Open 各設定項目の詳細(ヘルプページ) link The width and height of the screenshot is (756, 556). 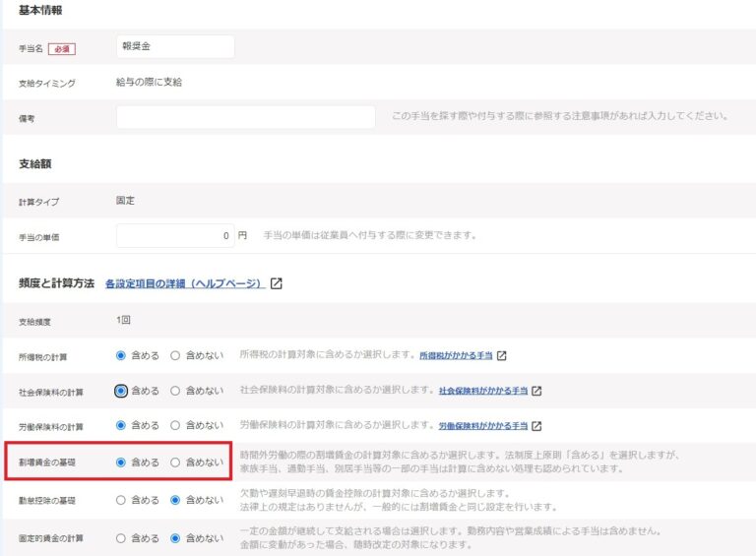pos(183,283)
